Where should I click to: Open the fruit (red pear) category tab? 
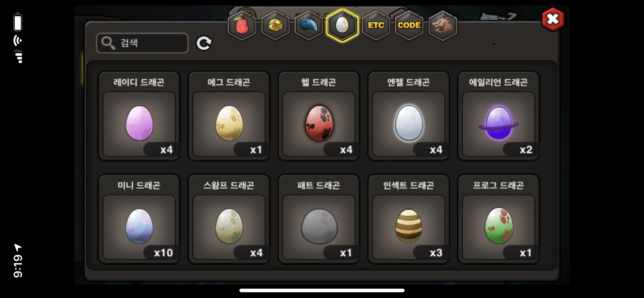242,26
